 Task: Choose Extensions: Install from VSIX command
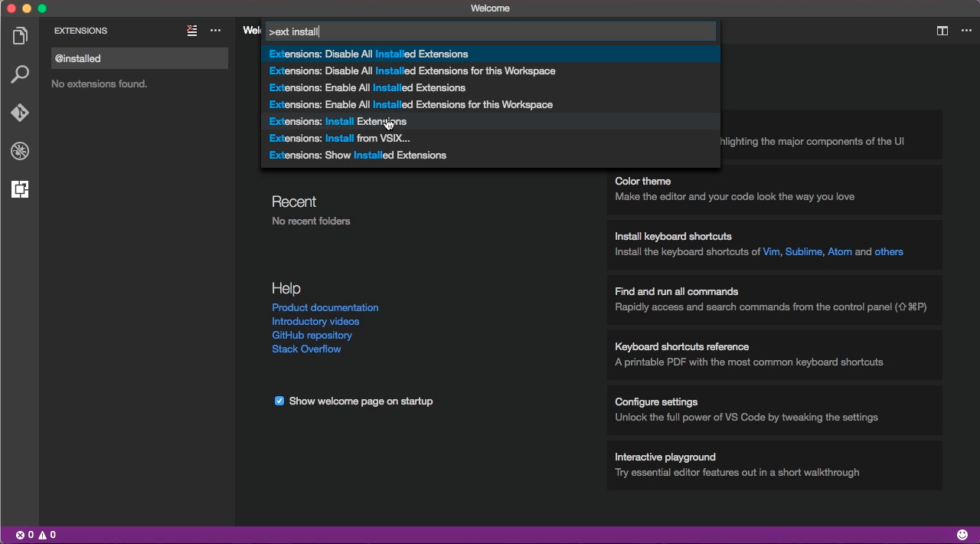(491, 138)
